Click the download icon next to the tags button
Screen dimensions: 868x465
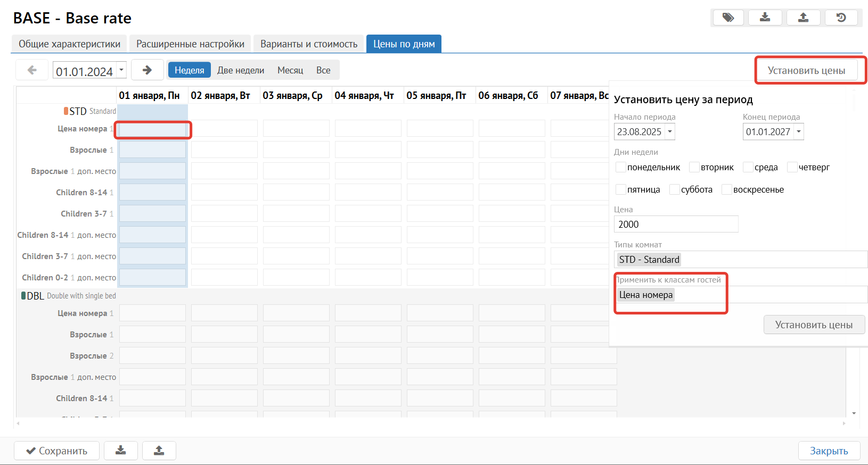765,18
